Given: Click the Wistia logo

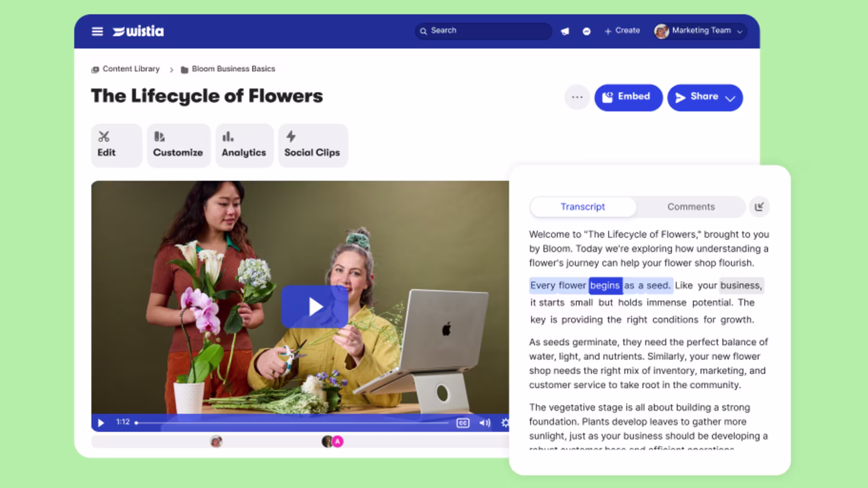Looking at the screenshot, I should [138, 31].
